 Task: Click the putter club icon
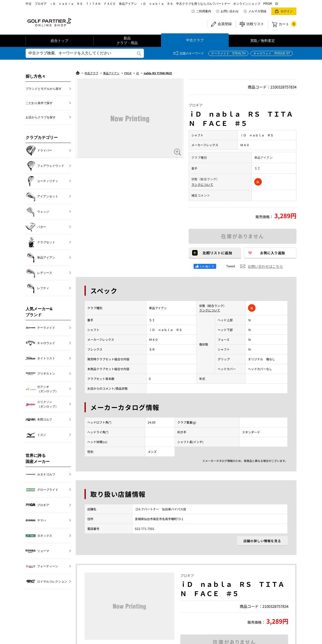pyautogui.click(x=31, y=227)
